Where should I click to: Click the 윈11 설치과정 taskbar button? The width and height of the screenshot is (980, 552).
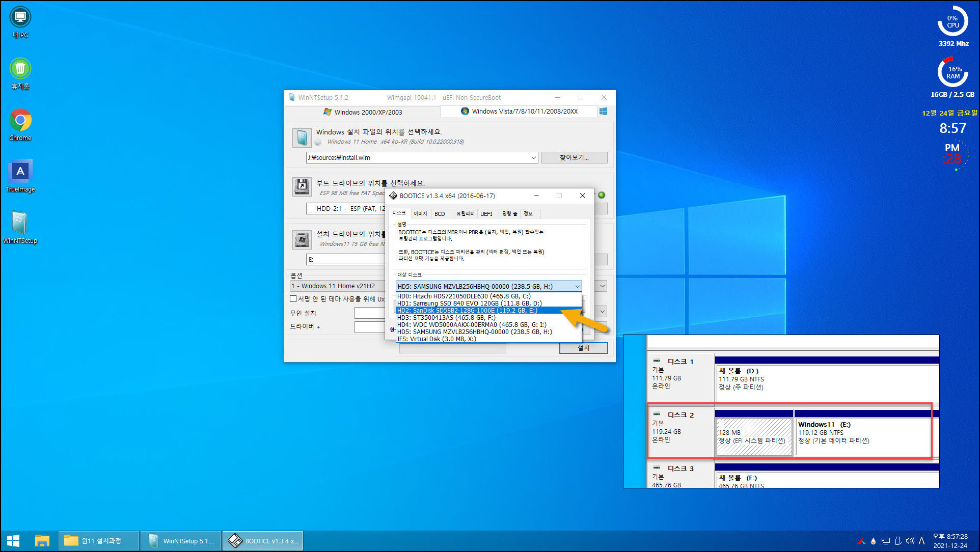click(x=99, y=541)
